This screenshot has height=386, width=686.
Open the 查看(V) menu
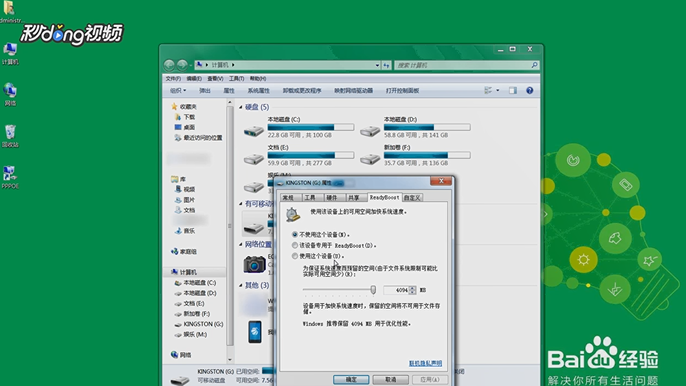click(215, 79)
